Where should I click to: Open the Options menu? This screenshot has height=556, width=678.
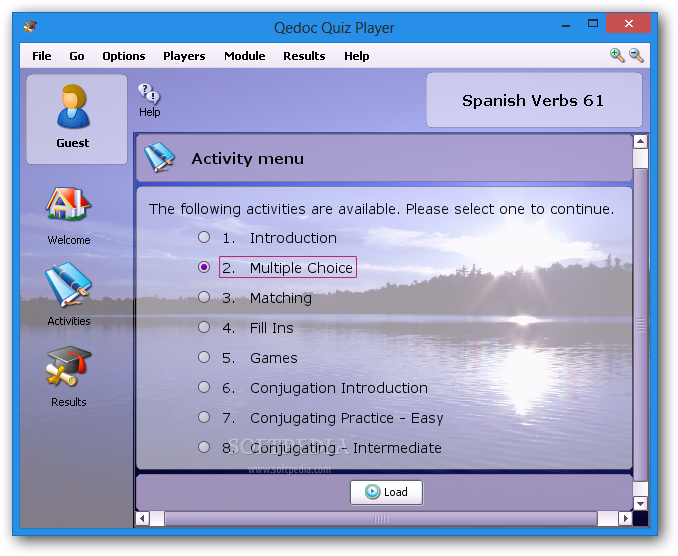pyautogui.click(x=124, y=56)
